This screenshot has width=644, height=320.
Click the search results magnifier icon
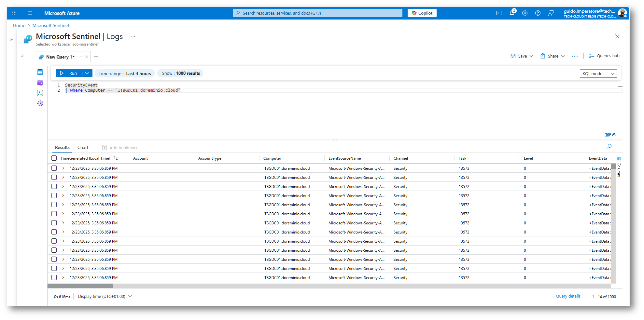click(609, 147)
